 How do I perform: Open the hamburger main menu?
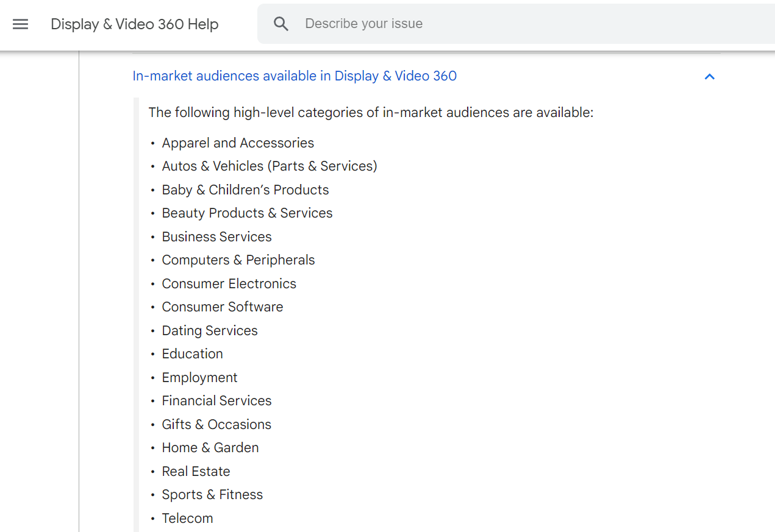[21, 24]
